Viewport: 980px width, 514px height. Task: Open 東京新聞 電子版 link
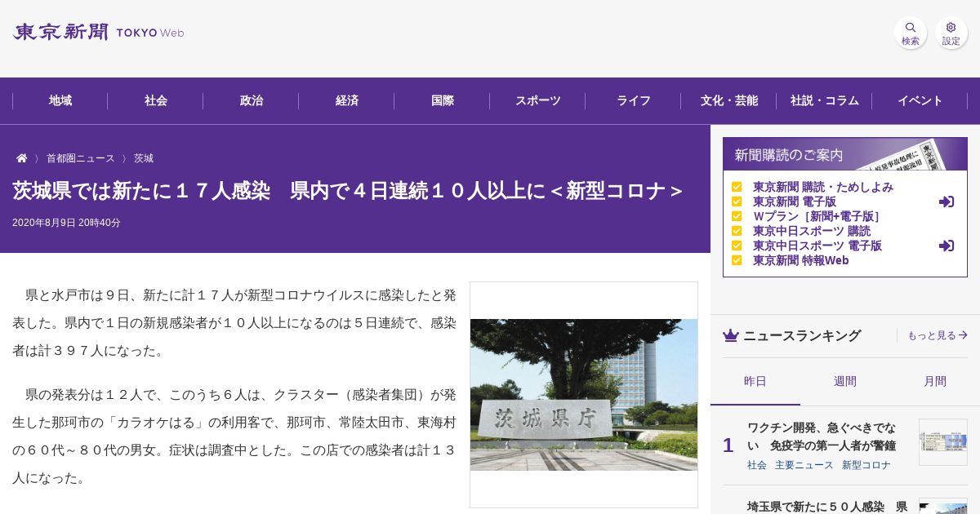coord(795,202)
